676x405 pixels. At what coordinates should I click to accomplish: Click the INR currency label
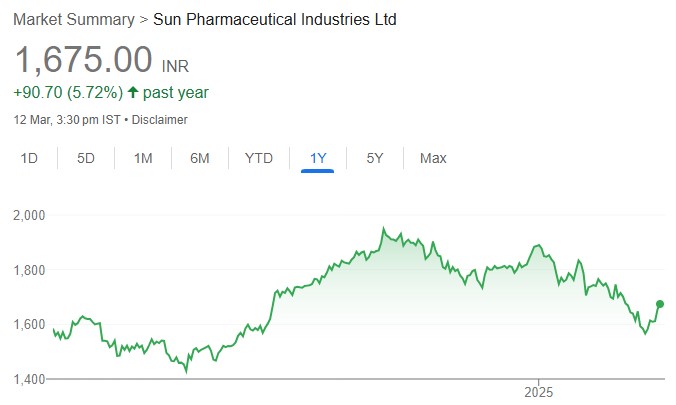(x=175, y=66)
